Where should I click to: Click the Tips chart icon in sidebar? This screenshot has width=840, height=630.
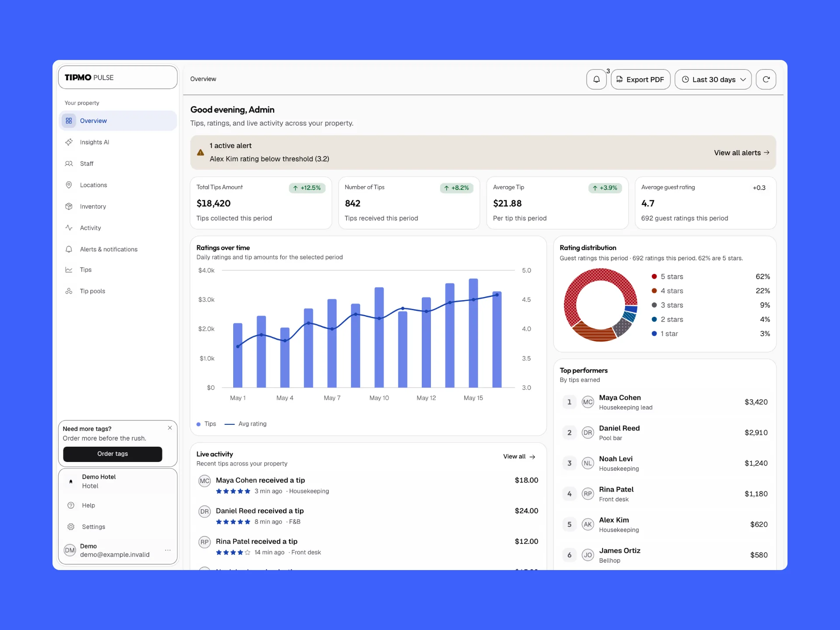click(69, 270)
